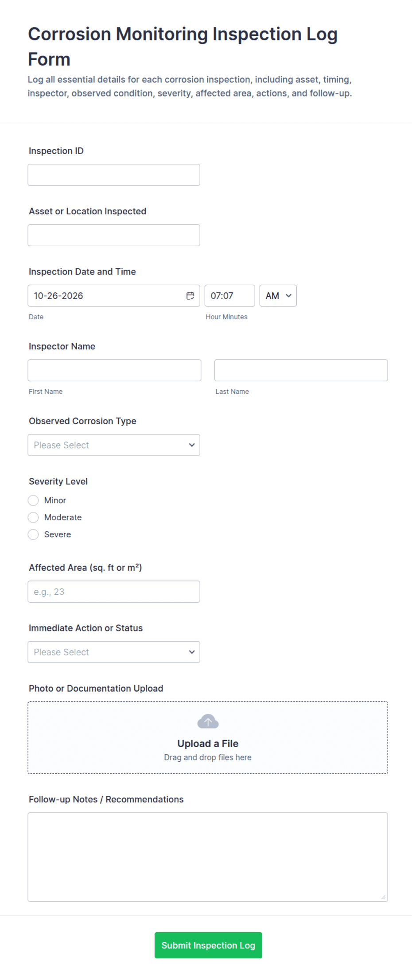Open the AM/PM dropdown
This screenshot has height=980, width=412.
coord(278,296)
